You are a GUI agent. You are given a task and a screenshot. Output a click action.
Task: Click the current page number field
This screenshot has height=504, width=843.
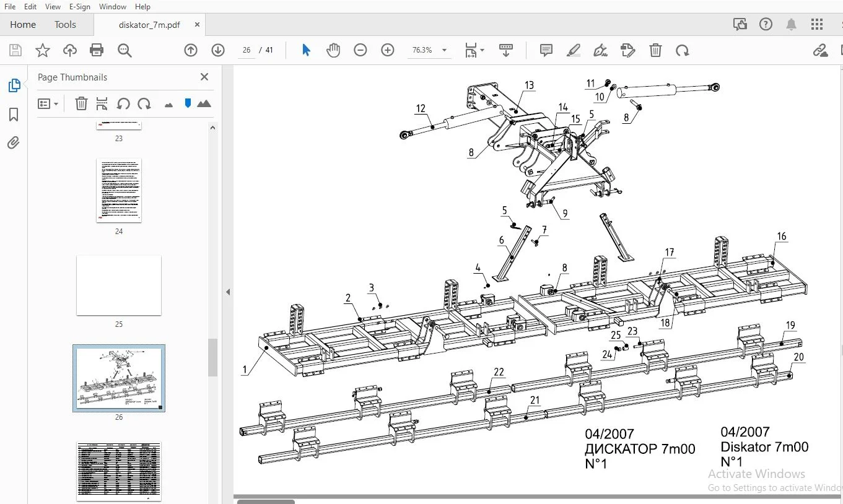[247, 50]
